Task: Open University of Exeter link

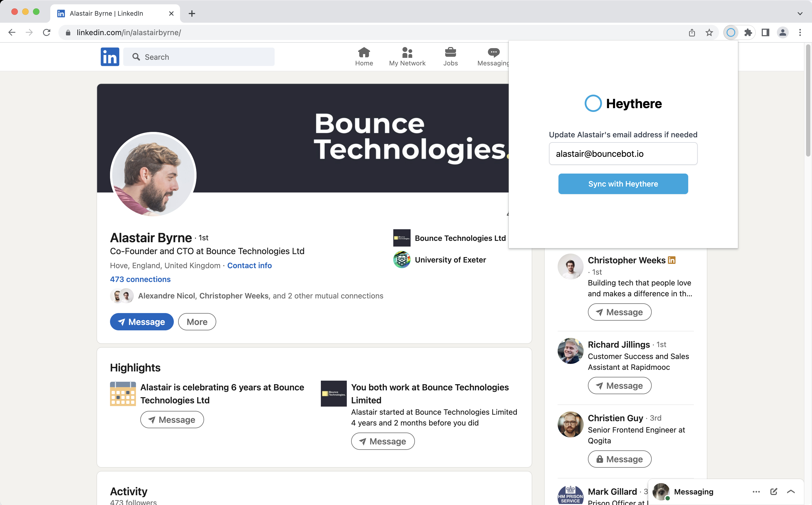Action: pos(450,260)
